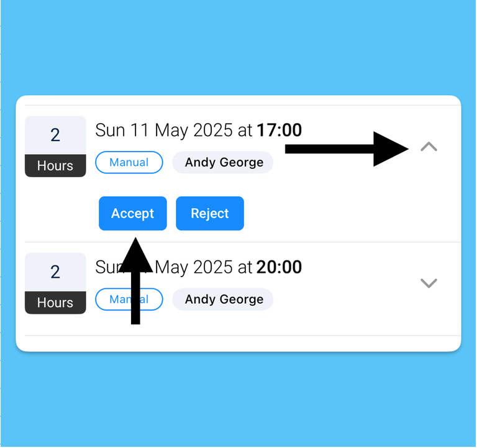
Task: Click the dark Hours label on the 17:00 booking
Action: point(55,166)
